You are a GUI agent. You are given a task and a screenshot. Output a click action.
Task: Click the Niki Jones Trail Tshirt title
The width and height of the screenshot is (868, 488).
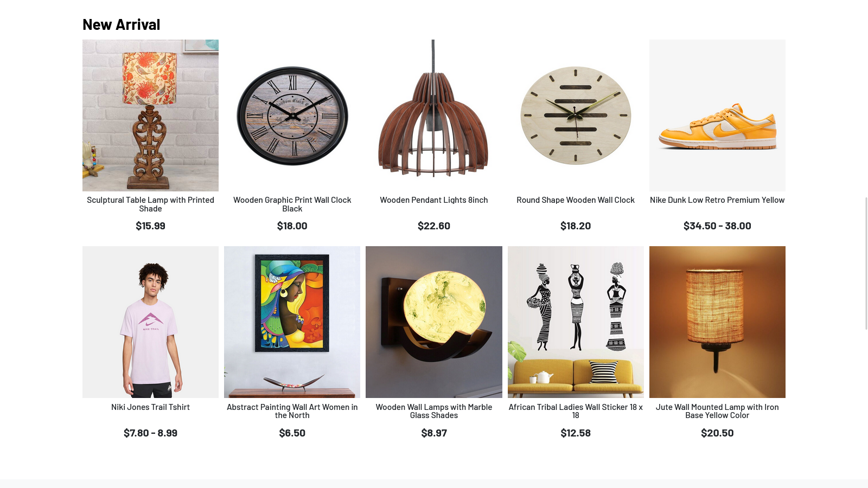coord(150,407)
